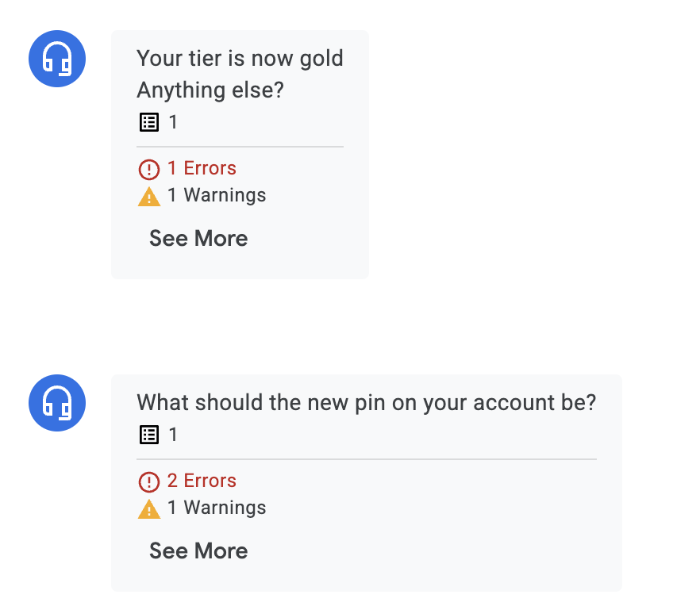Screen dimensions: 700x606
Task: Expand See More in the gold tier message
Action: (x=198, y=238)
